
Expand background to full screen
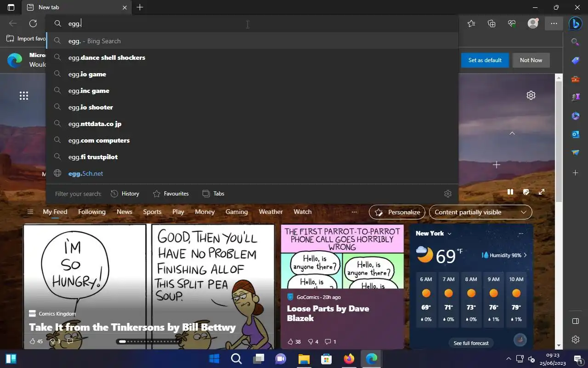click(x=542, y=192)
